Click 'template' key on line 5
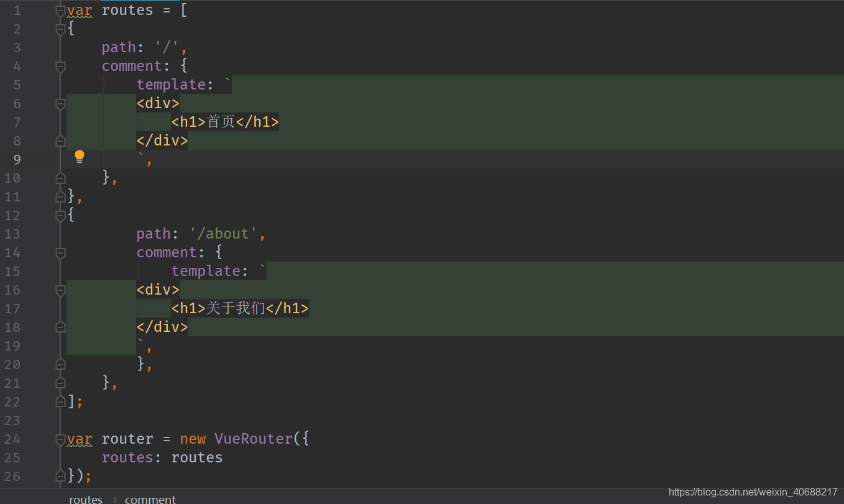Image resolution: width=844 pixels, height=504 pixels. [x=171, y=85]
